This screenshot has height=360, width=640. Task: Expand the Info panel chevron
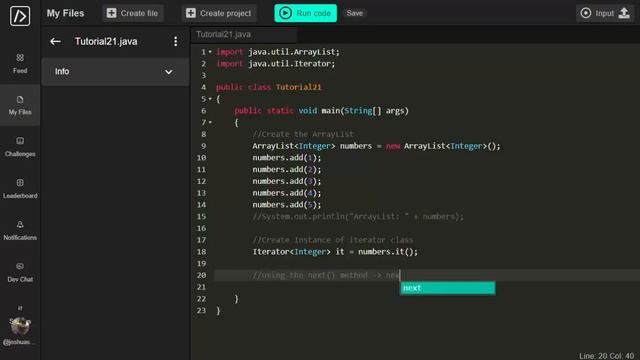(x=168, y=72)
